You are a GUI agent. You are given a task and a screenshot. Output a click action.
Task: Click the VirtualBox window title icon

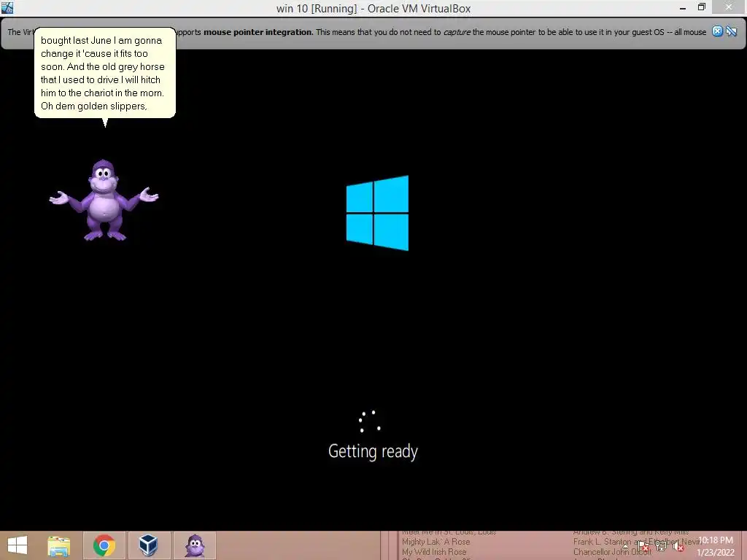pyautogui.click(x=7, y=7)
